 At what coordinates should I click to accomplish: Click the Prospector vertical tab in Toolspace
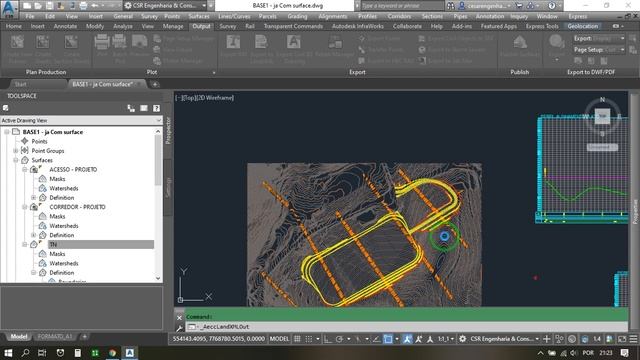click(x=168, y=130)
